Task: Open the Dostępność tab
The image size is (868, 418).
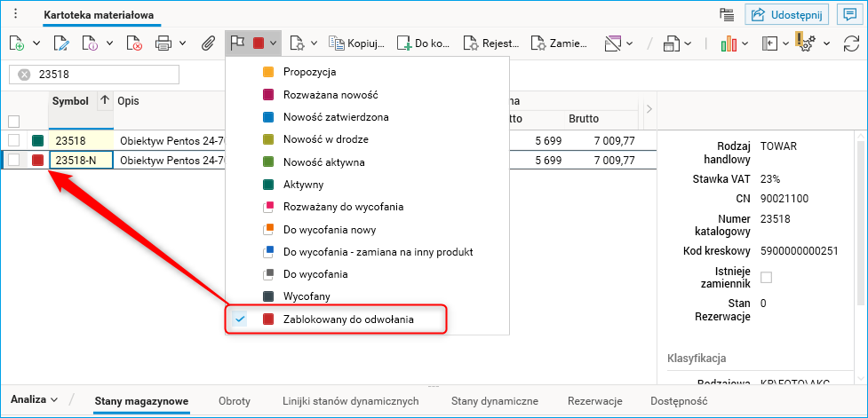Action: coord(679,401)
